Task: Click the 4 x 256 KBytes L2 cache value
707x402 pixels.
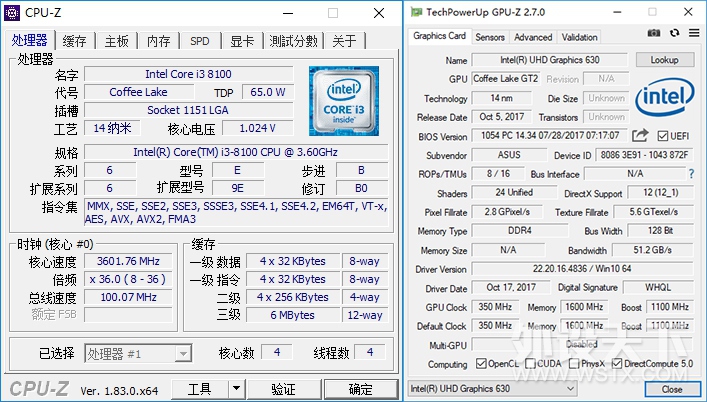Action: click(293, 297)
